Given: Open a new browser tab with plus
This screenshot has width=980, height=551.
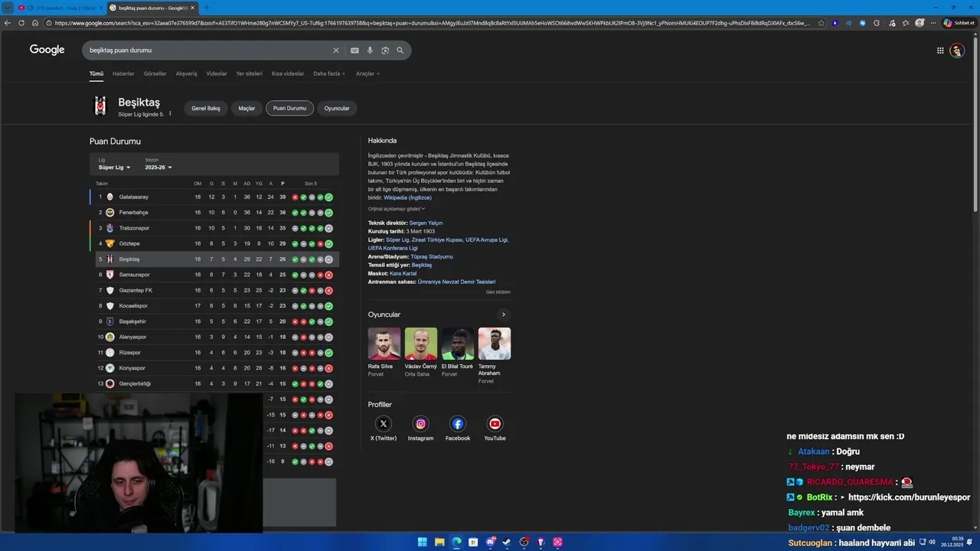Looking at the screenshot, I should pyautogui.click(x=206, y=8).
